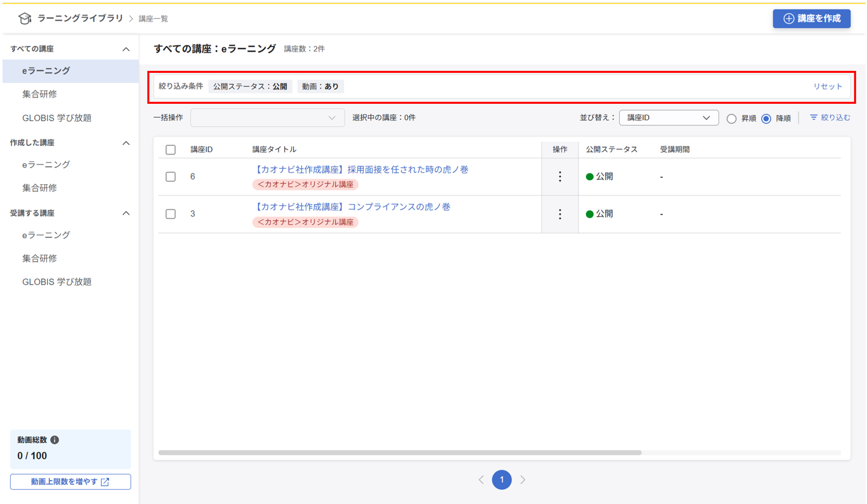
Task: Open the コンプライアンスの虎ノ巻 course title
Action: click(353, 207)
